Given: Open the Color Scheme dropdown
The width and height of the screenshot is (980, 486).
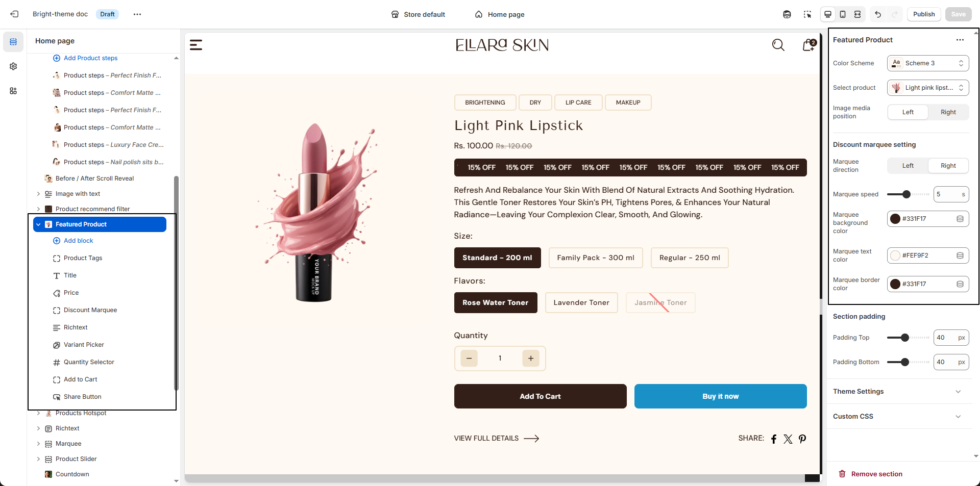Looking at the screenshot, I should pos(928,63).
